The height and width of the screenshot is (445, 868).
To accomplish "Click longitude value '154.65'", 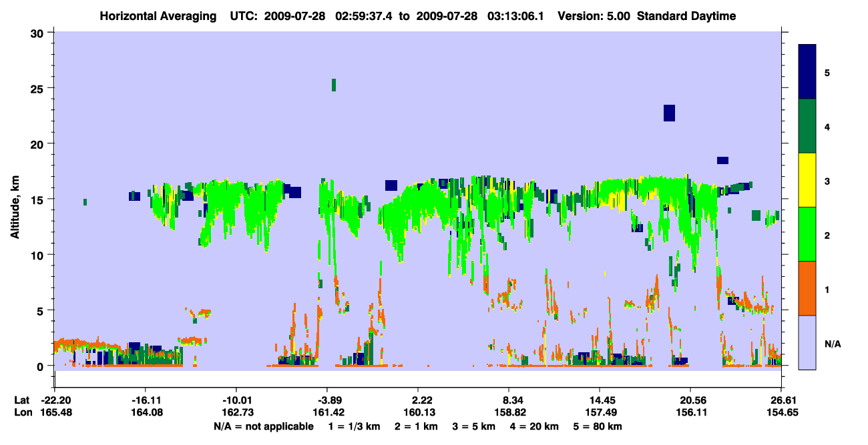I will 781,412.
